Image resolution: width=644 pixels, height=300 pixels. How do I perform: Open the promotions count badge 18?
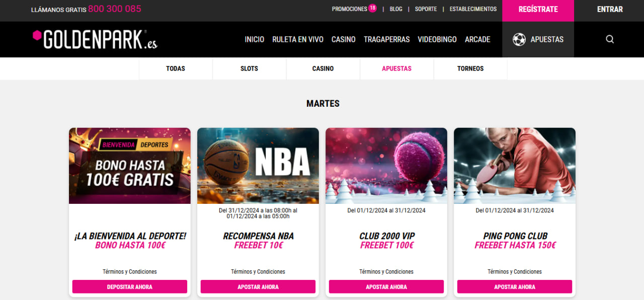click(372, 8)
